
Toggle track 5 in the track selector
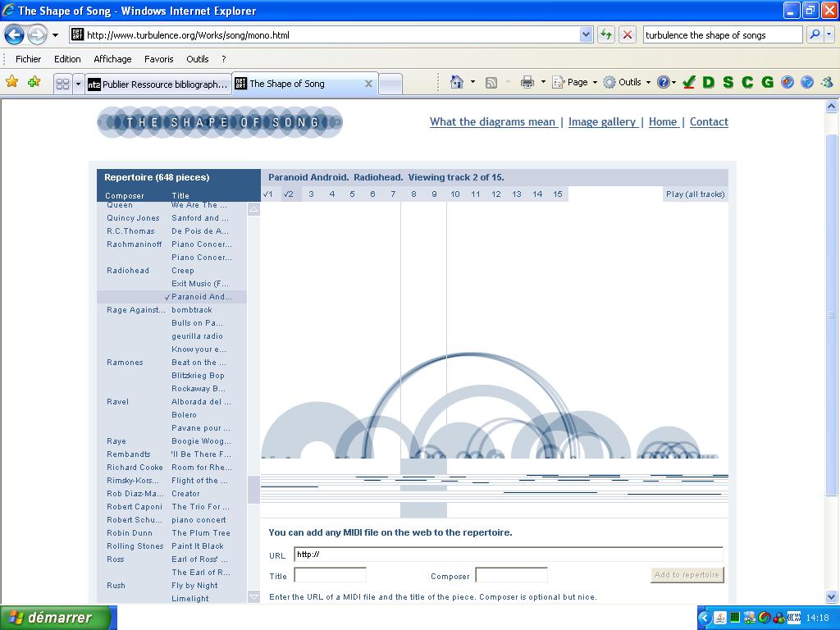point(352,194)
